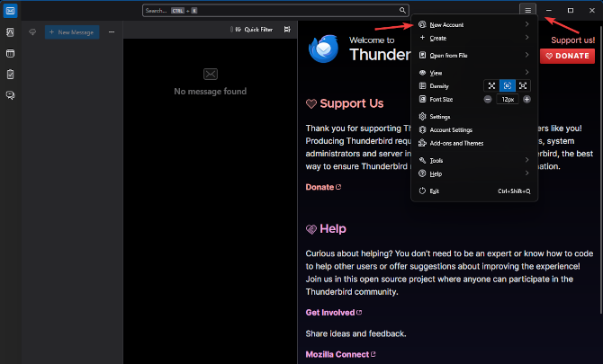
Task: Click the Get Messages cloud icon
Action: 32,32
